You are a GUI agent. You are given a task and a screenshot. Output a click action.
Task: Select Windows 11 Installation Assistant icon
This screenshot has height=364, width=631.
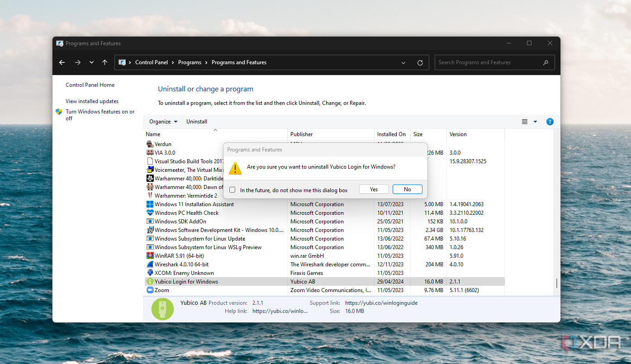(150, 204)
